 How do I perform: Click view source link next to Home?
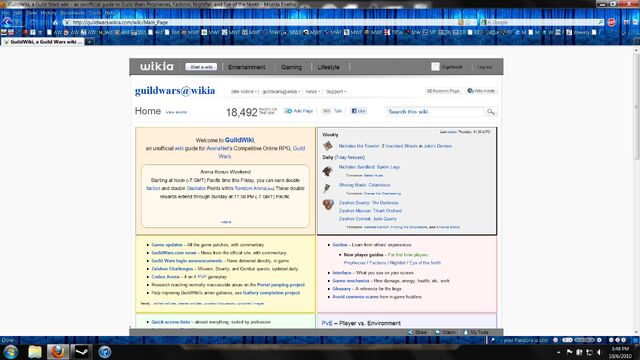[x=176, y=112]
